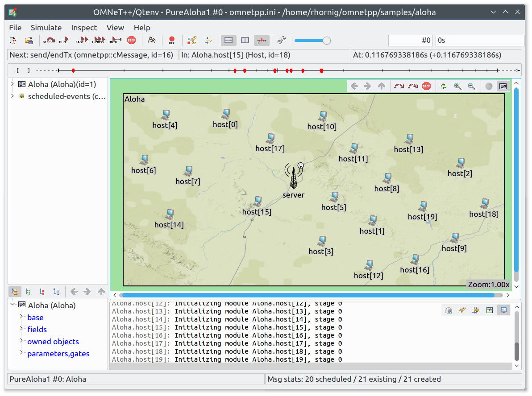532x396 pixels.
Task: Click the object inspector Back arrow
Action: pos(74,292)
